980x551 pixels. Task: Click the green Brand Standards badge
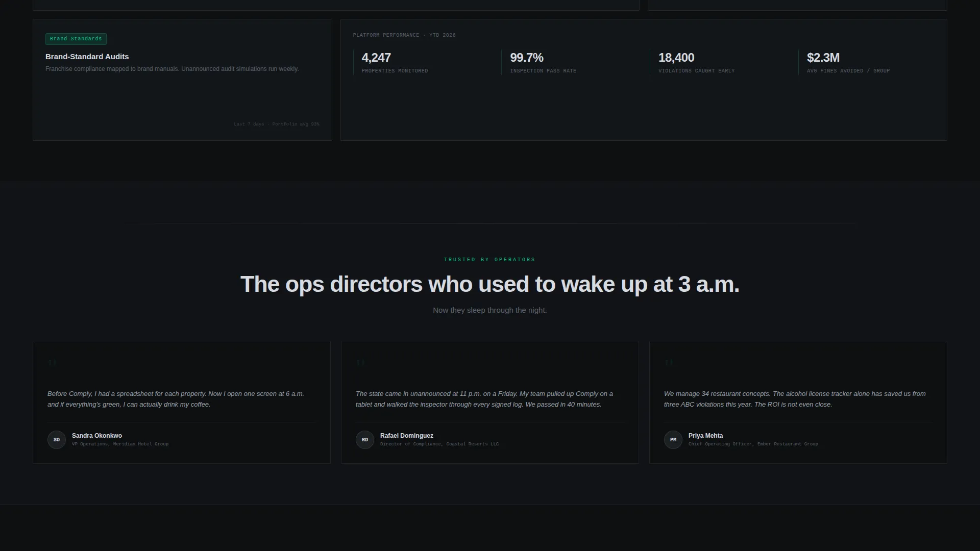[76, 39]
